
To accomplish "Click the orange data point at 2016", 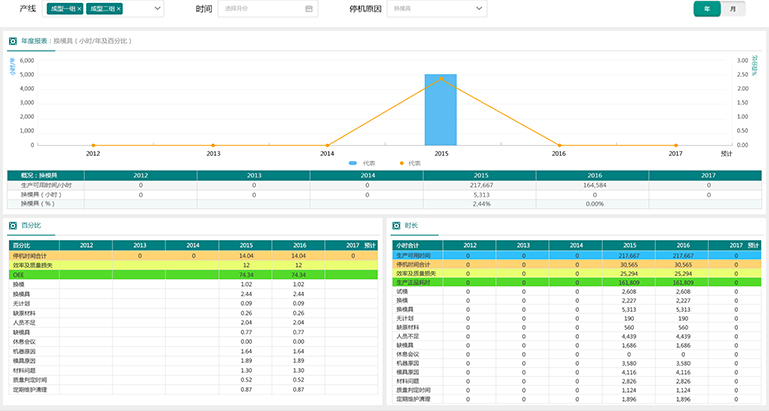I will (x=558, y=145).
